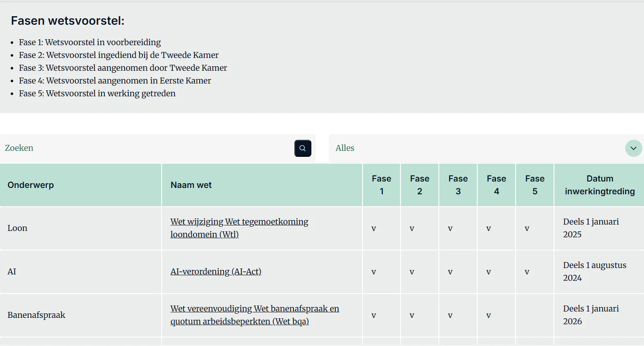Open the AI-verordening (AI-Act) page
This screenshot has height=346, width=644.
[216, 271]
